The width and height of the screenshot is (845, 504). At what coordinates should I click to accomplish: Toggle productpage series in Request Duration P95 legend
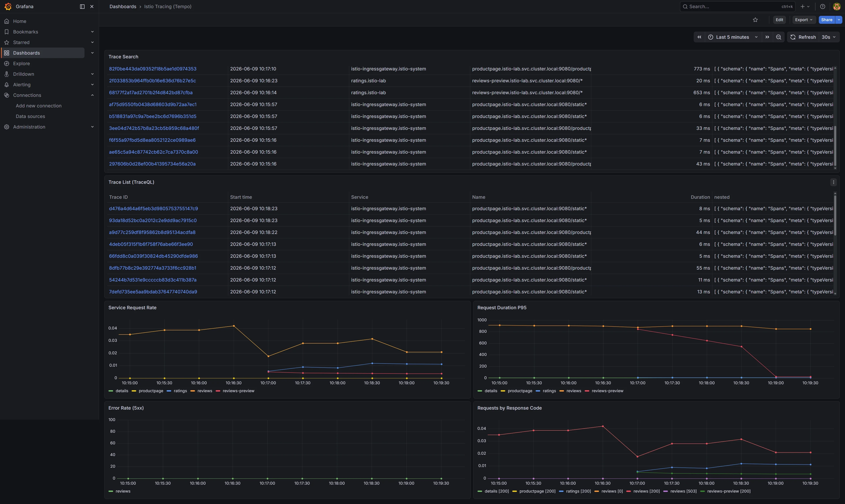pyautogui.click(x=516, y=391)
